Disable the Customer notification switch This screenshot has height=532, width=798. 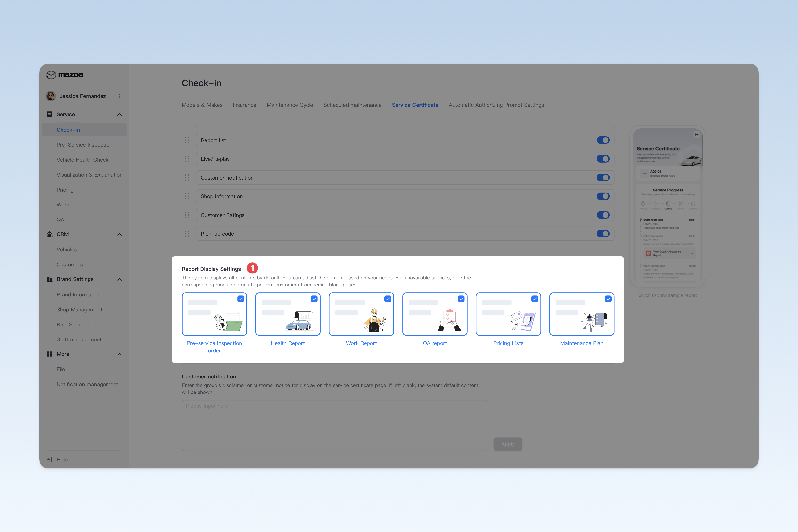click(x=603, y=178)
